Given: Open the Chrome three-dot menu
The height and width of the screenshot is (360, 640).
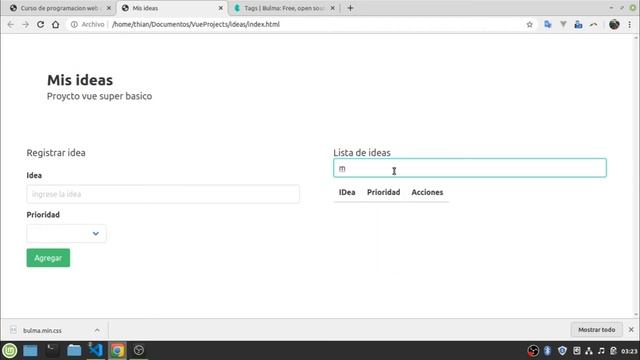Looking at the screenshot, I should [x=630, y=24].
